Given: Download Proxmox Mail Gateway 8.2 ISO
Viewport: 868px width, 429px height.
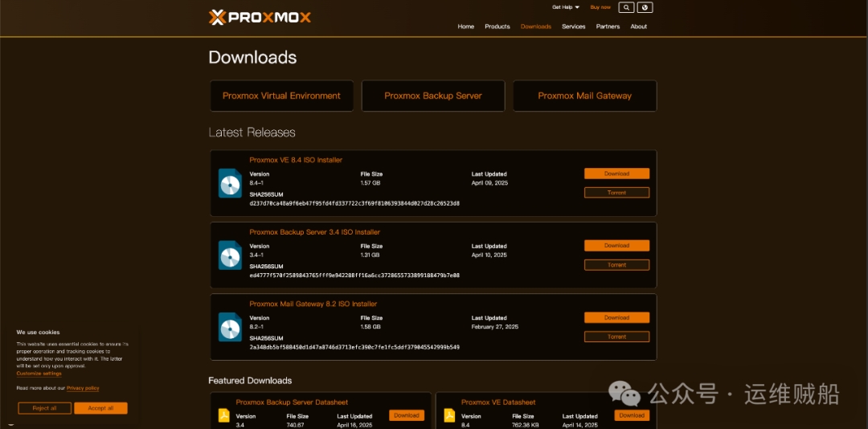Looking at the screenshot, I should coord(616,318).
